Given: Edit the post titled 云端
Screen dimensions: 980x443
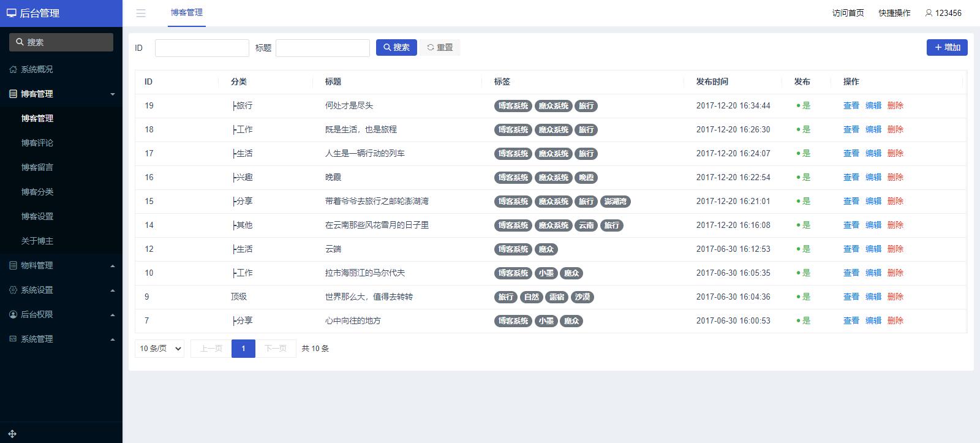Looking at the screenshot, I should 873,249.
